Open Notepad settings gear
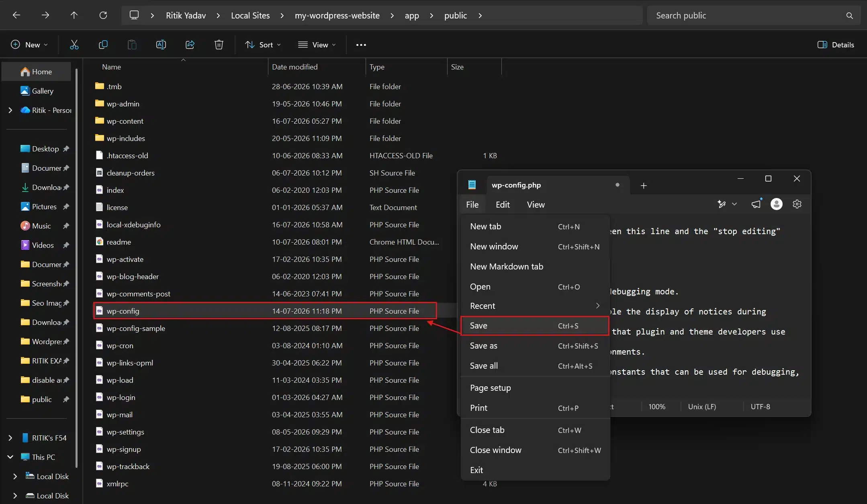This screenshot has height=504, width=867. coord(797,204)
